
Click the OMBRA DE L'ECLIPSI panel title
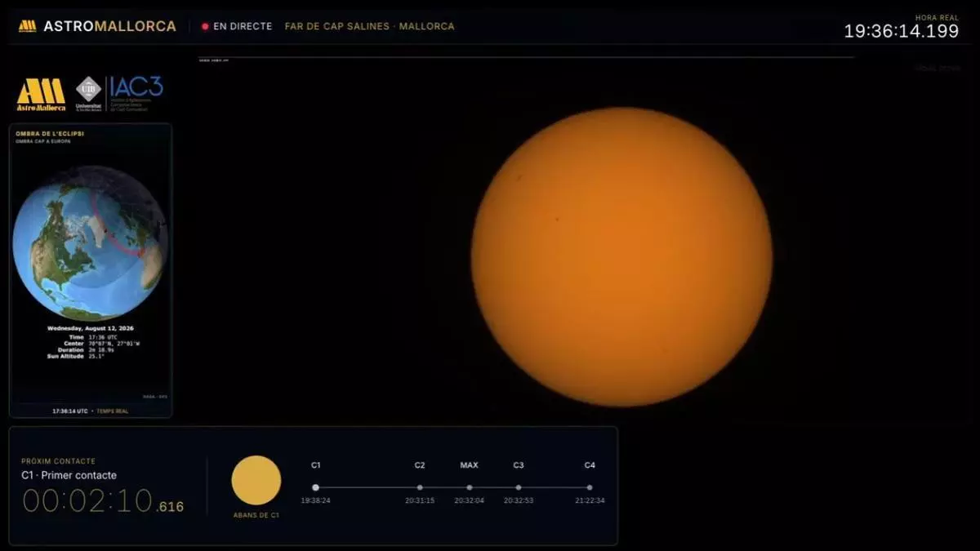pyautogui.click(x=50, y=133)
